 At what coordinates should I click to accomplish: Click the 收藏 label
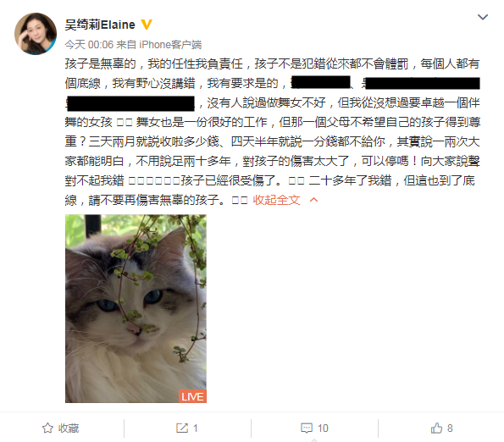69,428
